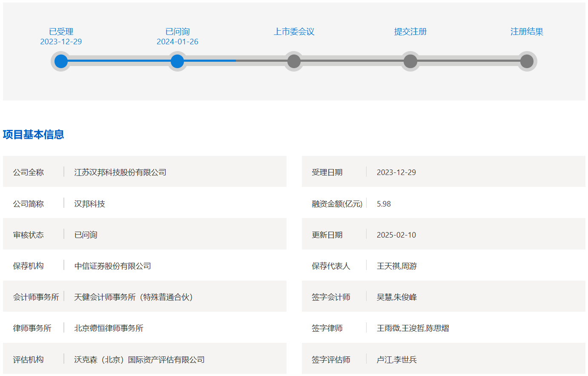Open the 注册结果 stage label
This screenshot has width=588, height=376.
point(527,32)
